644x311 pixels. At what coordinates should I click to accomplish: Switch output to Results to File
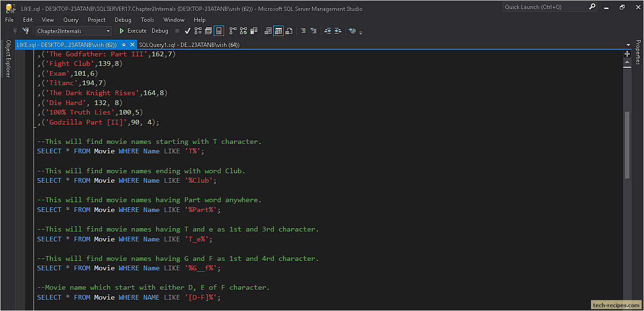[289, 31]
